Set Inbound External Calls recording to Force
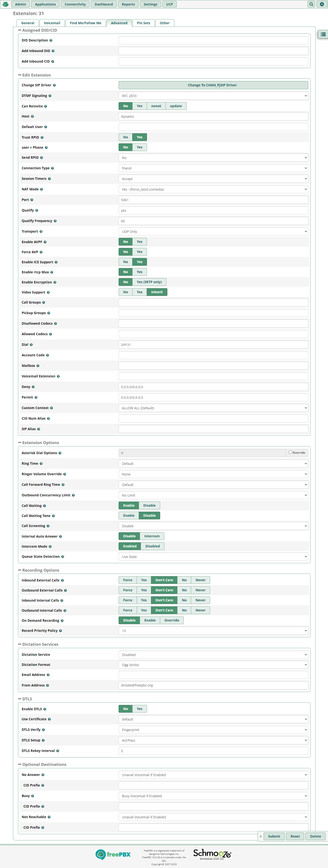328x868 pixels. [128, 580]
